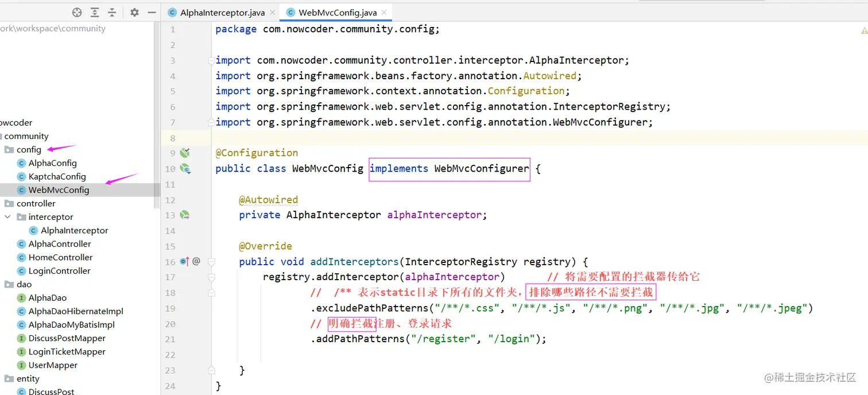The height and width of the screenshot is (395, 868).
Task: Collapse the interceptor package arrow
Action: 7,217
